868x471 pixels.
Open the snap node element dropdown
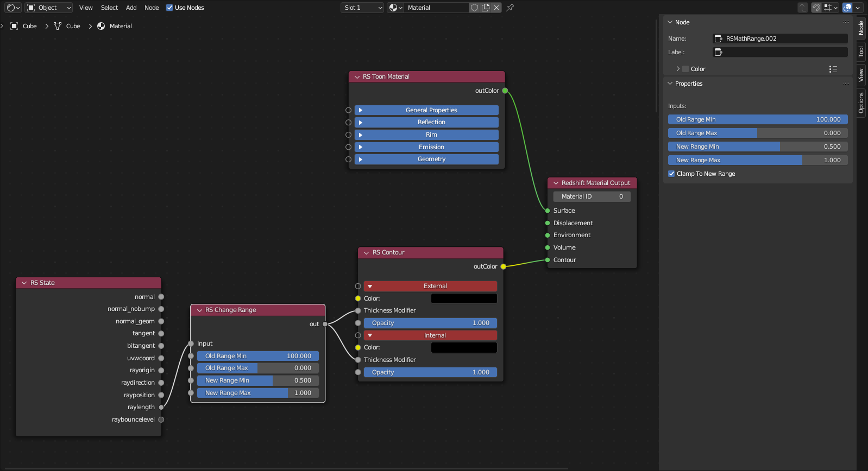click(x=831, y=8)
